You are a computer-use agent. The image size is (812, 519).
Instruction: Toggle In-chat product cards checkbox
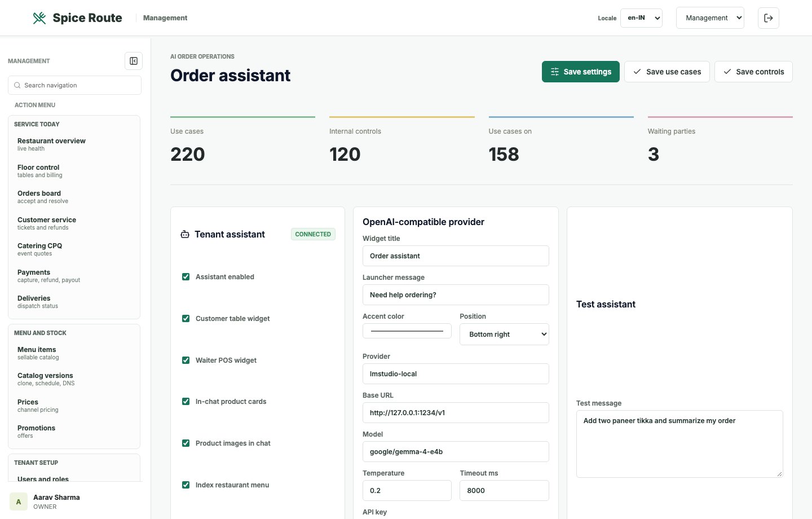186,401
